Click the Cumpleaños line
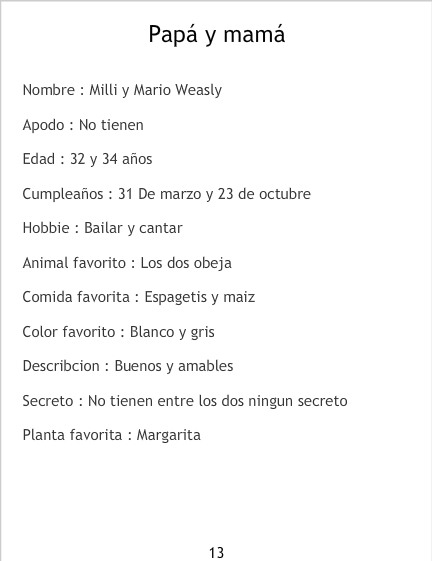The image size is (432, 561). coord(166,194)
